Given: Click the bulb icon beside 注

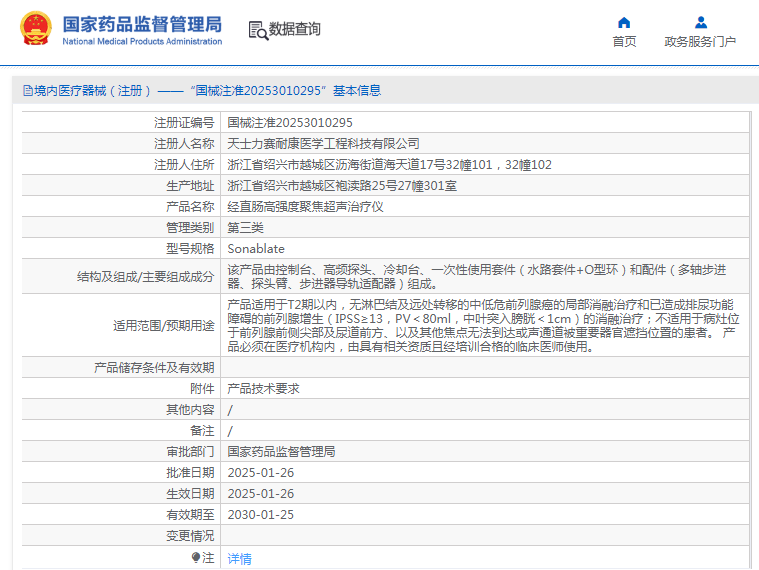Looking at the screenshot, I should (x=196, y=558).
